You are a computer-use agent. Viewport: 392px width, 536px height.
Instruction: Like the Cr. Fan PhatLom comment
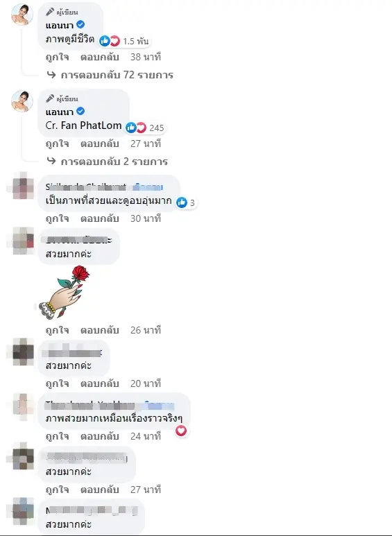point(57,144)
